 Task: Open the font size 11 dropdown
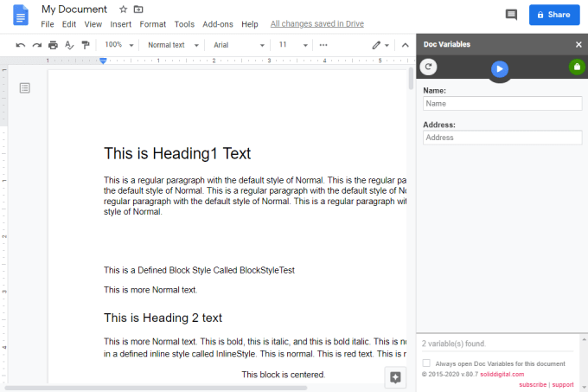click(x=293, y=45)
